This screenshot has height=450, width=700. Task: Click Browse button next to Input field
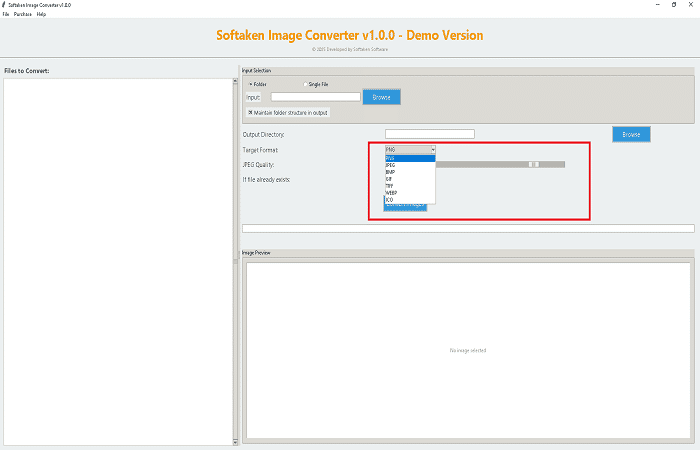pyautogui.click(x=382, y=97)
